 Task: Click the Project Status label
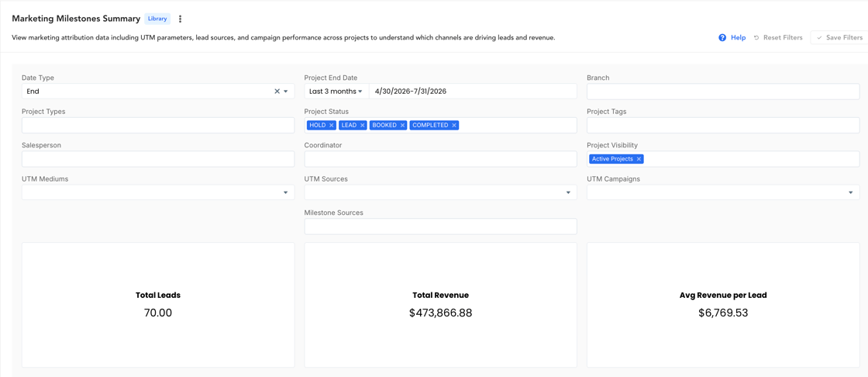tap(326, 112)
